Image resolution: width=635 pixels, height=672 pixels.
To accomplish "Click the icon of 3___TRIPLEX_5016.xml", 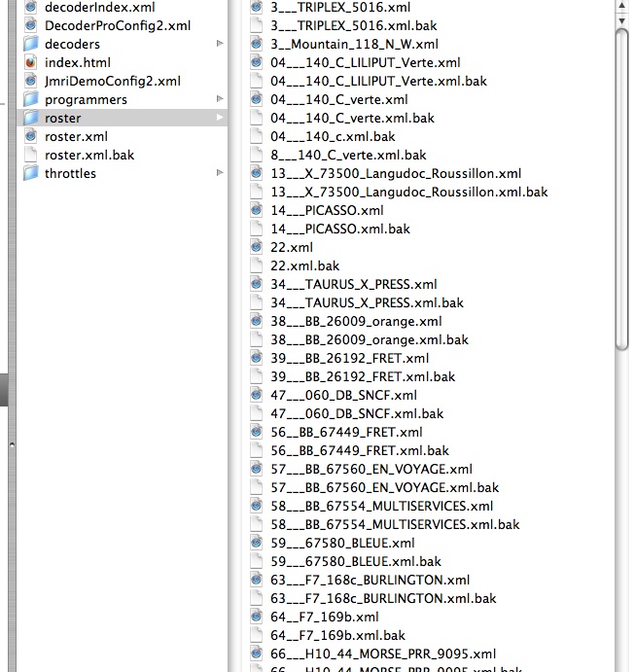I will point(256,7).
